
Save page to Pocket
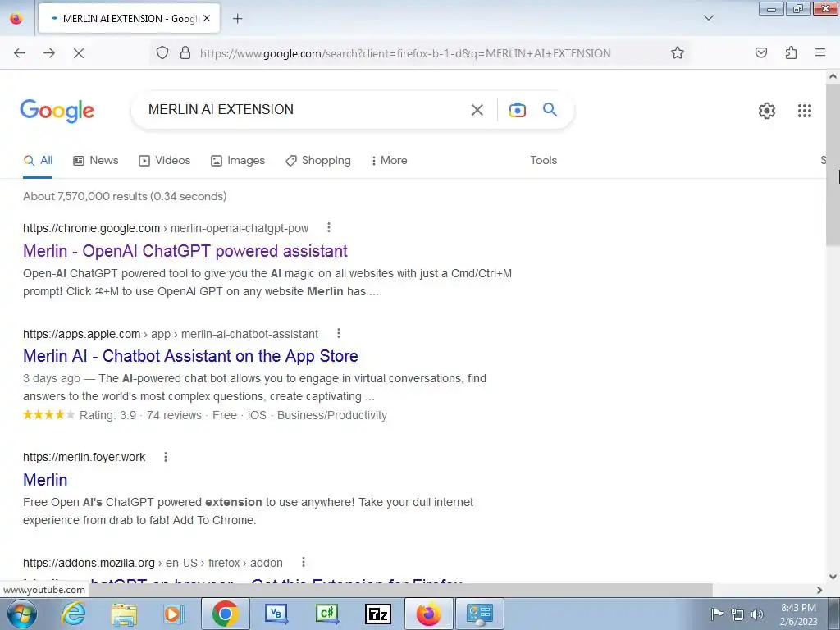click(x=760, y=53)
